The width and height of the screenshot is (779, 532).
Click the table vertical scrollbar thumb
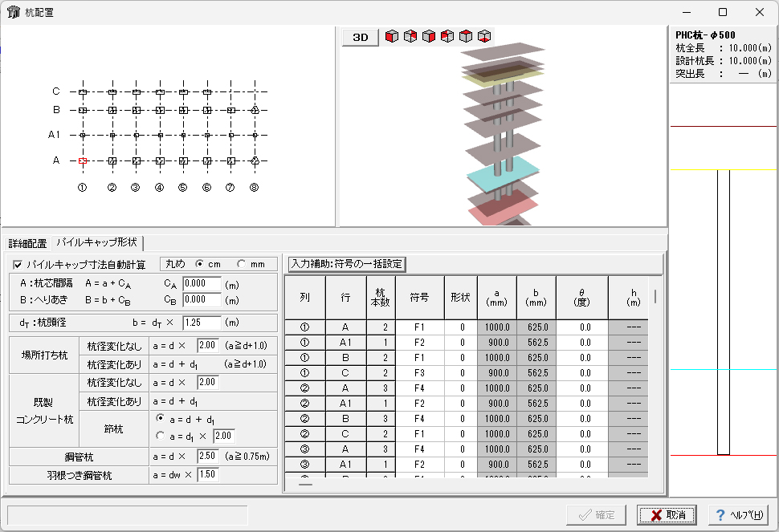tap(656, 296)
